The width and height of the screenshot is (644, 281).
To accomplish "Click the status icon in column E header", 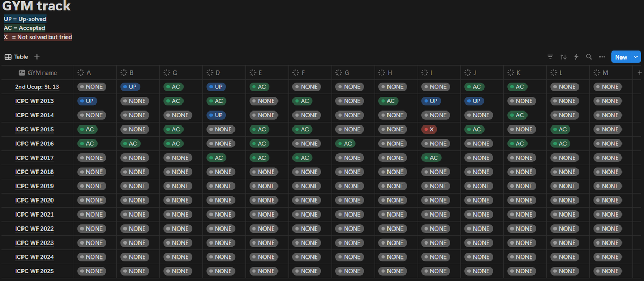I will click(253, 72).
